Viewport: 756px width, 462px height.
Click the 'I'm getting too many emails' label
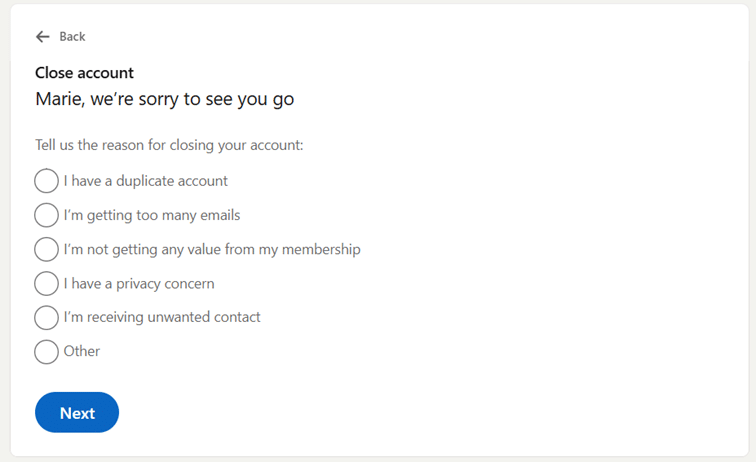[152, 215]
